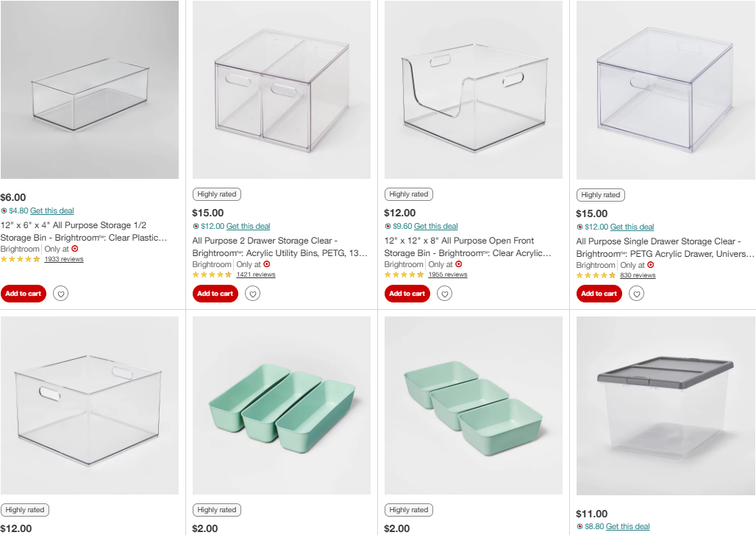Open the 1933 reviews link
The height and width of the screenshot is (535, 756).
tap(64, 260)
